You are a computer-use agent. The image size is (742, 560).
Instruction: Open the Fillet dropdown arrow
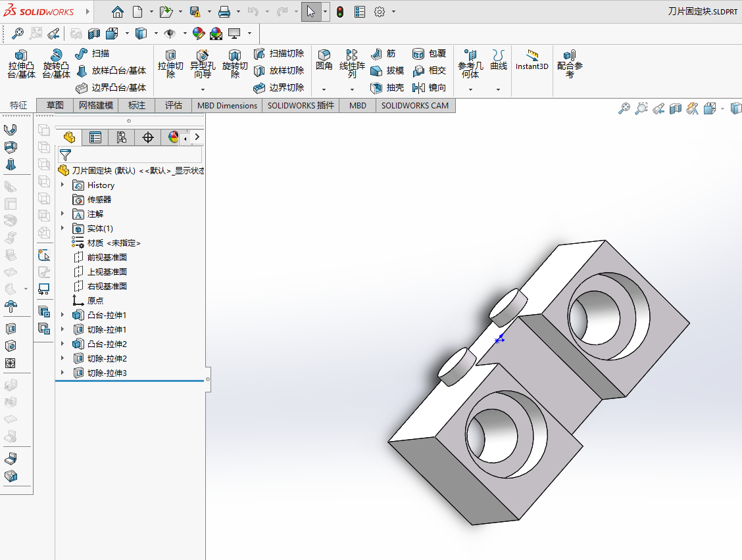pyautogui.click(x=324, y=89)
